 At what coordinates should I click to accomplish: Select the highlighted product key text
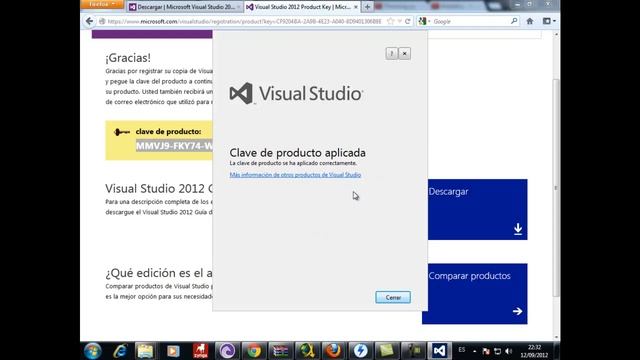click(x=174, y=146)
